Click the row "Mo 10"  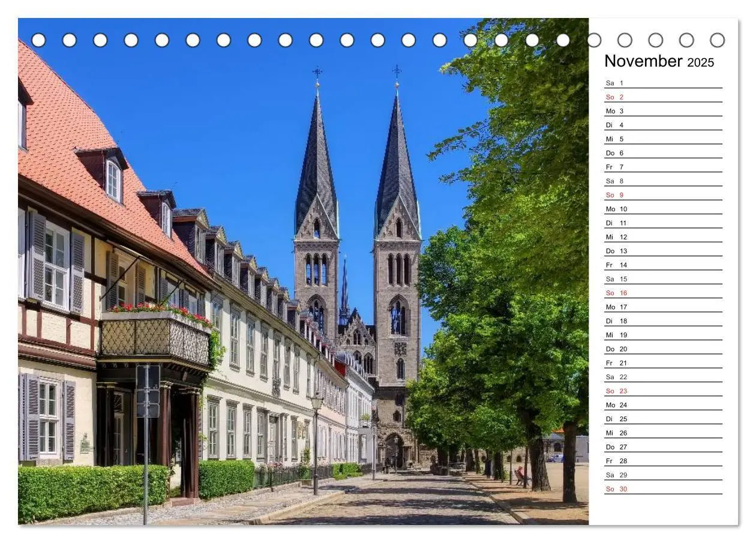click(663, 209)
